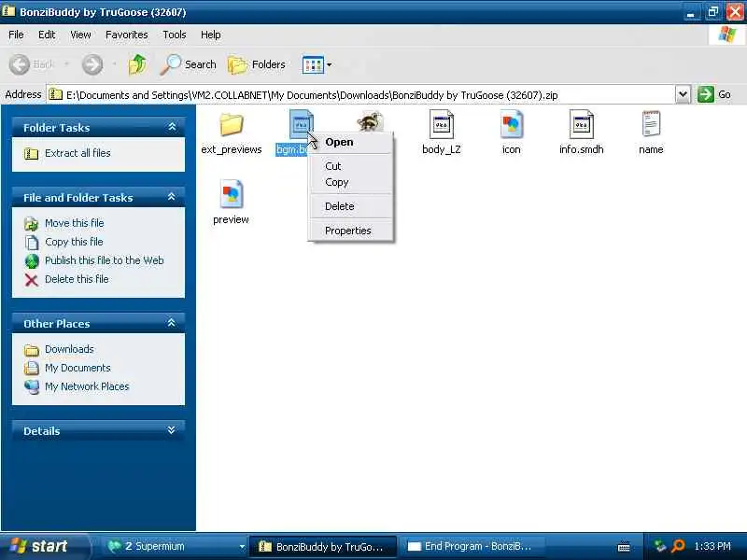
Task: Choose Cut in the context menu
Action: (351, 166)
